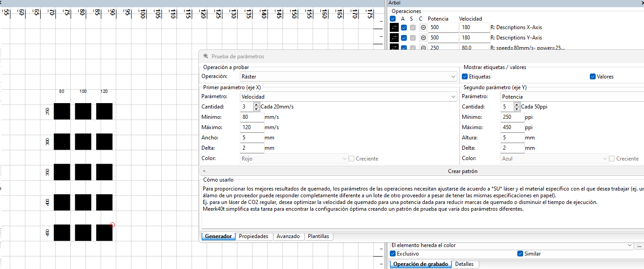Open the Propiedades tab
Viewport: 644px width, 269px height.
(x=253, y=236)
